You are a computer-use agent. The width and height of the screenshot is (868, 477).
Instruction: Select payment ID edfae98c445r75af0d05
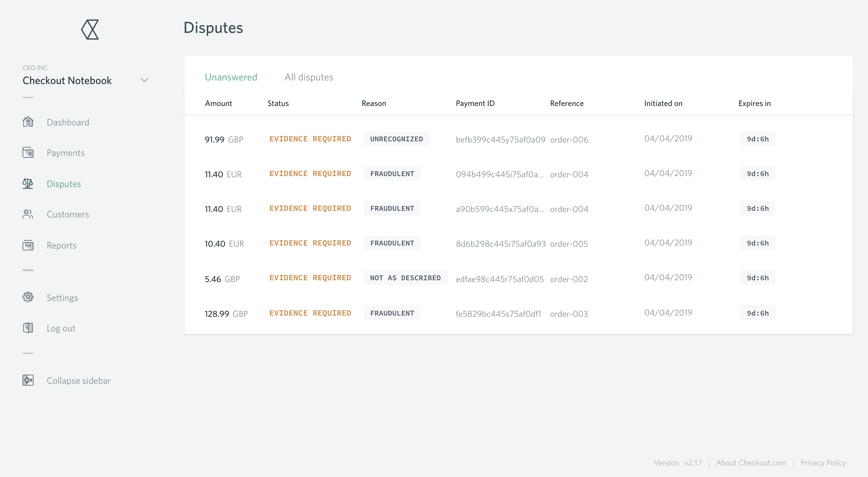coord(500,279)
